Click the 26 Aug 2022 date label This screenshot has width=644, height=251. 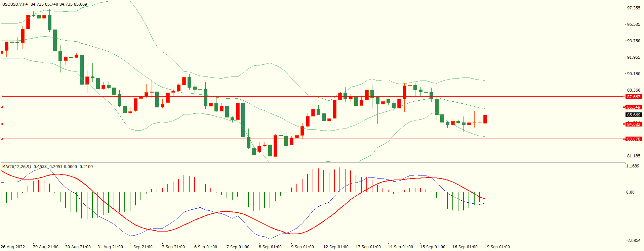(13, 247)
